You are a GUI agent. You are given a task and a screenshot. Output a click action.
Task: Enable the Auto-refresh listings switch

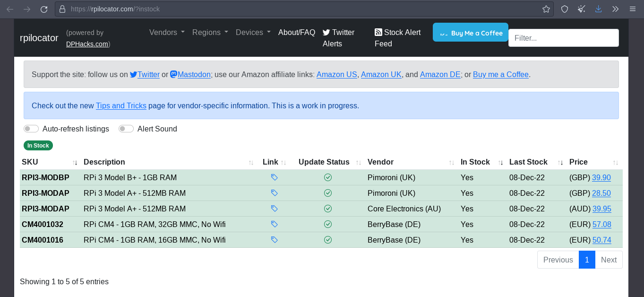[x=31, y=129]
